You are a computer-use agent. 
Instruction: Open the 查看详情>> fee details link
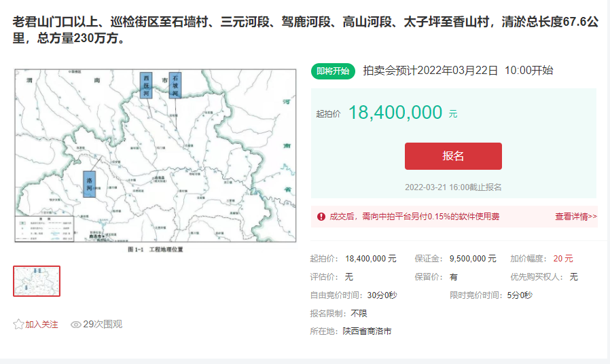click(x=576, y=217)
